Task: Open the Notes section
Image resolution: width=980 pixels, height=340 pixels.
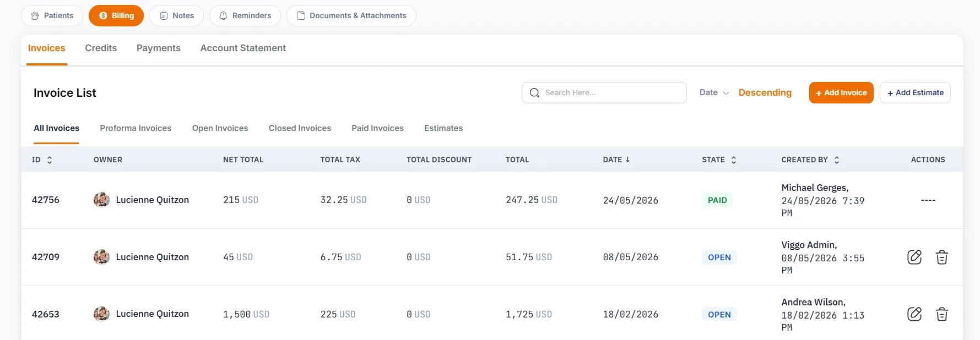Action: 176,15
